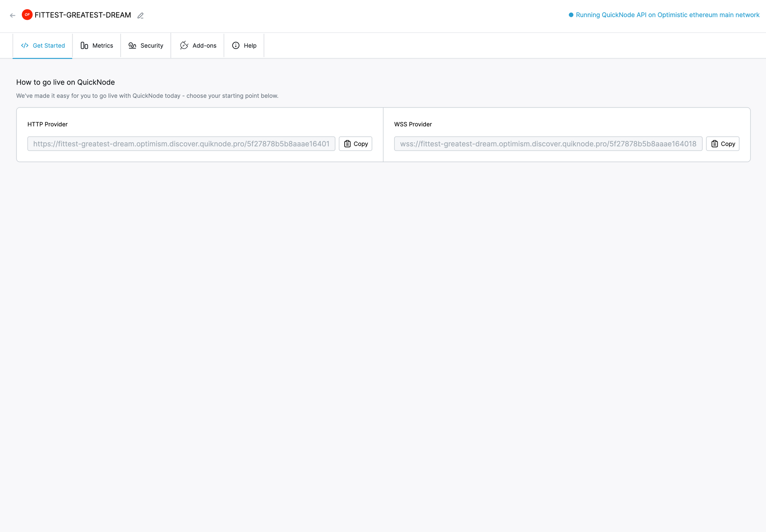Select the Get Started tab label
Screen dimensions: 766x532
point(49,46)
